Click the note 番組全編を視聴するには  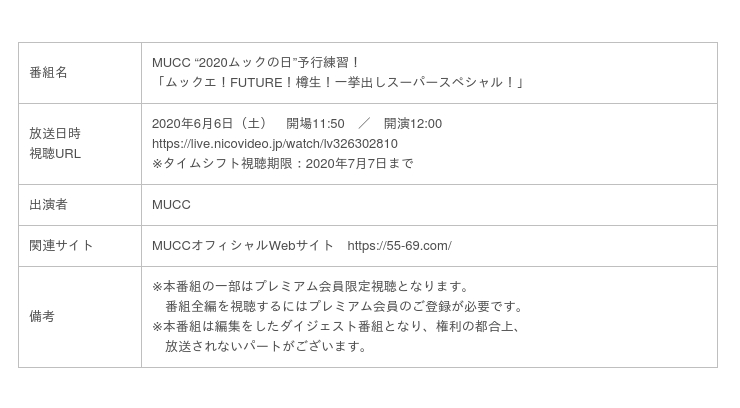[x=344, y=307]
